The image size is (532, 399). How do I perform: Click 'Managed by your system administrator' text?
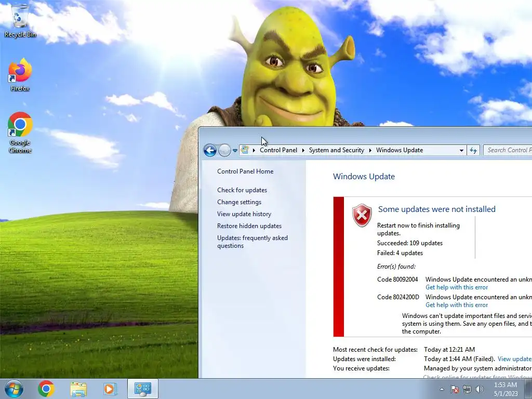click(478, 368)
